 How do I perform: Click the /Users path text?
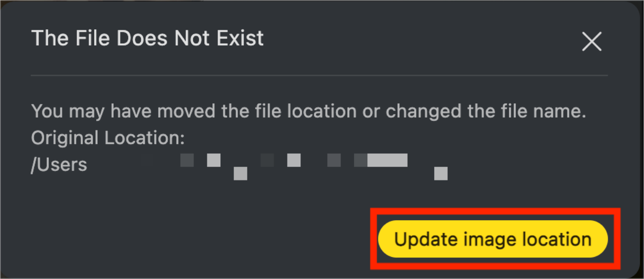click(59, 164)
